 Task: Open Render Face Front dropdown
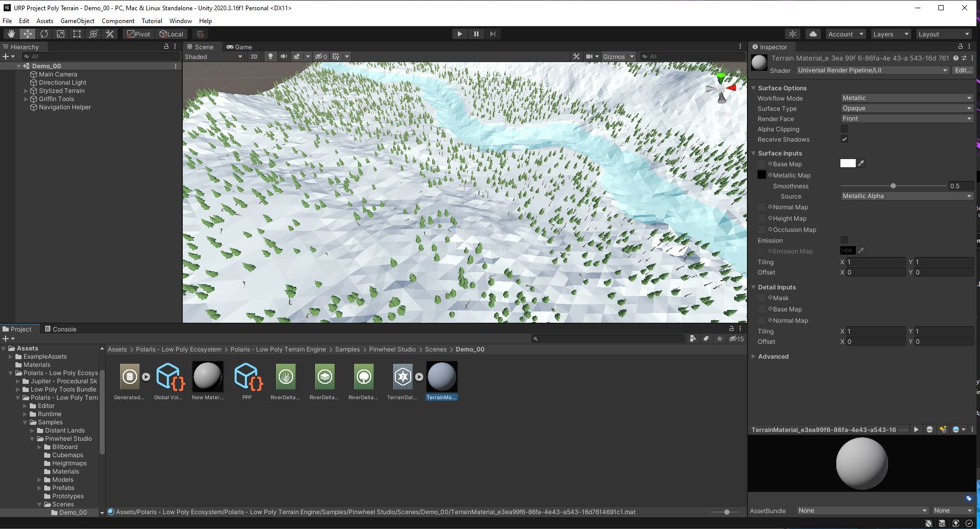(907, 119)
